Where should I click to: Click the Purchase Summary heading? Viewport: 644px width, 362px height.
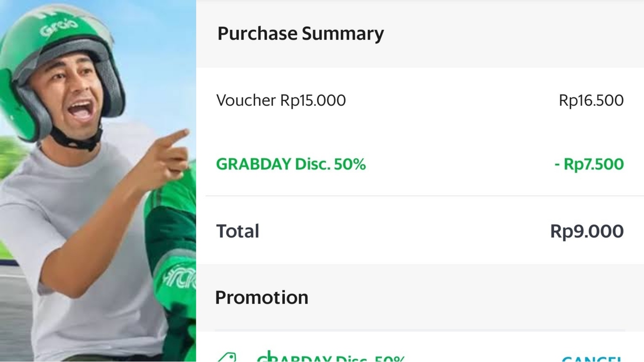coord(300,34)
